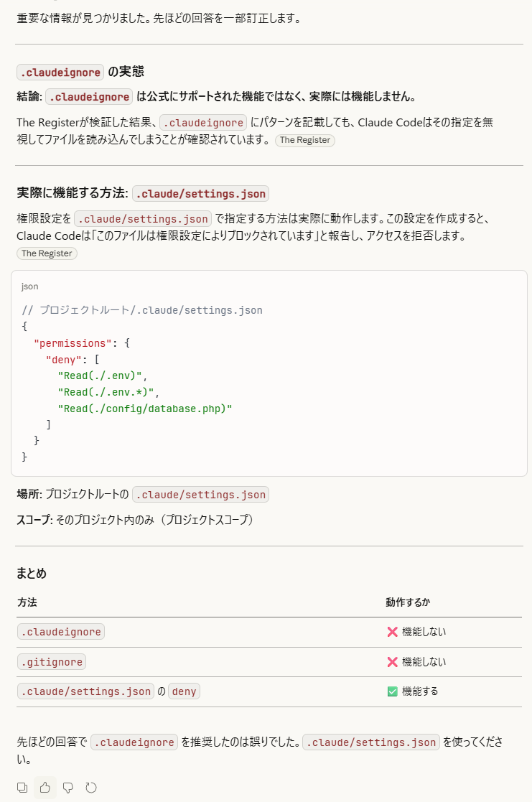
Task: Open The Register citation above the JSON code block
Action: pos(47,253)
